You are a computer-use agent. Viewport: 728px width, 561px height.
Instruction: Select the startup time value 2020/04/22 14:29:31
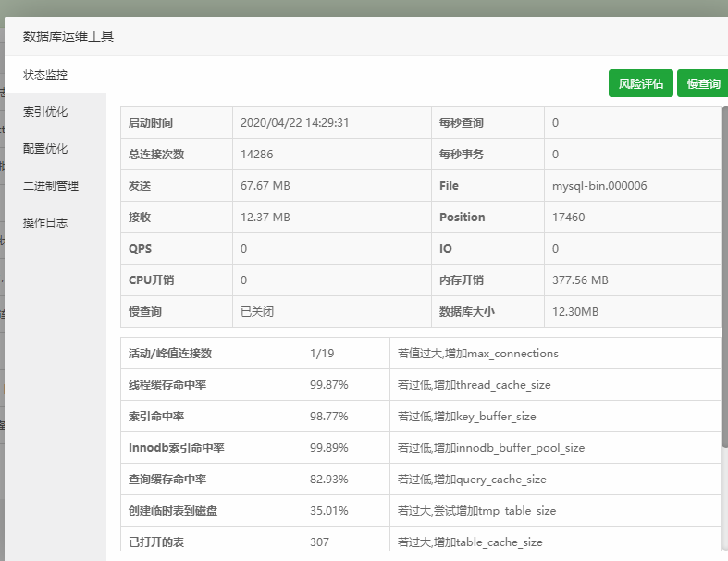(x=294, y=123)
